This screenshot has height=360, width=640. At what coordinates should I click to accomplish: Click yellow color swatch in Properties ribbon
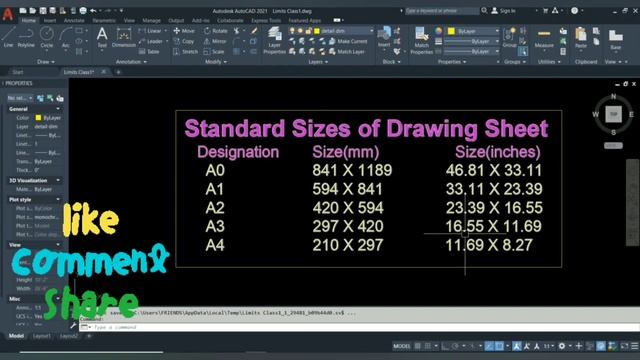[x=451, y=31]
